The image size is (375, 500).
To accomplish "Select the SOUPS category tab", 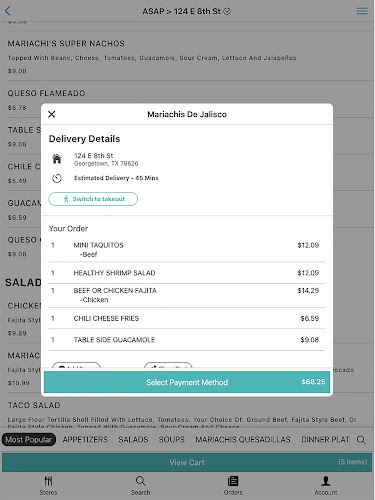I will pos(172,440).
